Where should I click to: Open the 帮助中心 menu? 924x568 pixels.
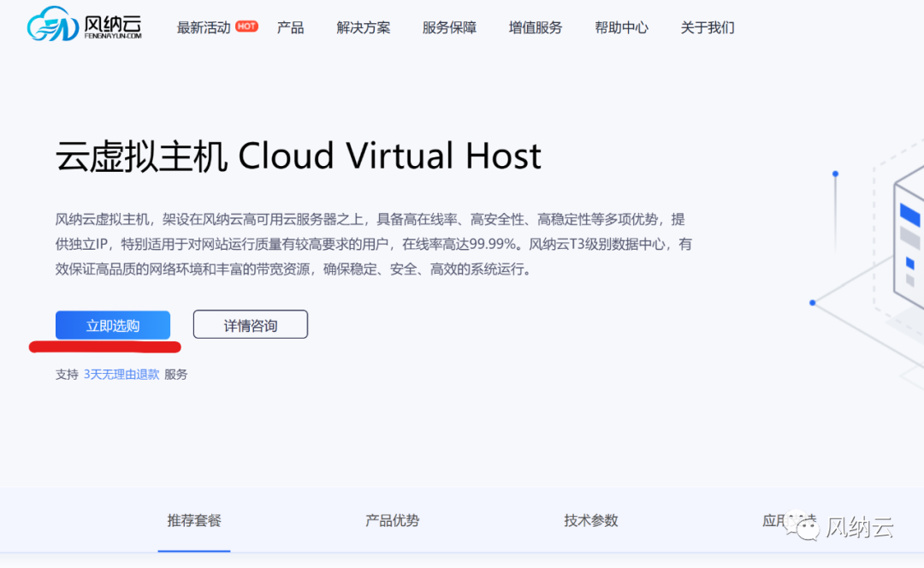[621, 27]
